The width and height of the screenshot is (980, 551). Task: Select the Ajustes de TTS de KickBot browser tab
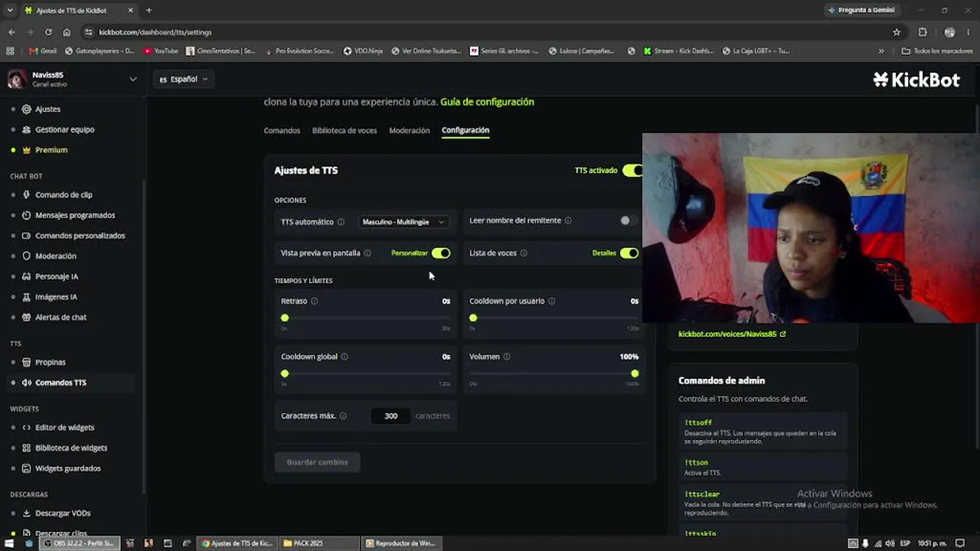pyautogui.click(x=79, y=11)
